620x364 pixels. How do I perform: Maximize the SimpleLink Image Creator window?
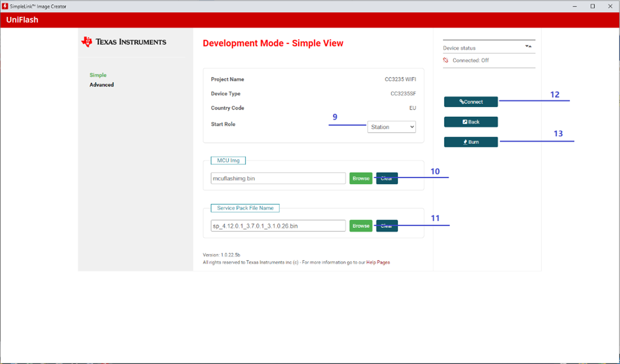pos(593,6)
